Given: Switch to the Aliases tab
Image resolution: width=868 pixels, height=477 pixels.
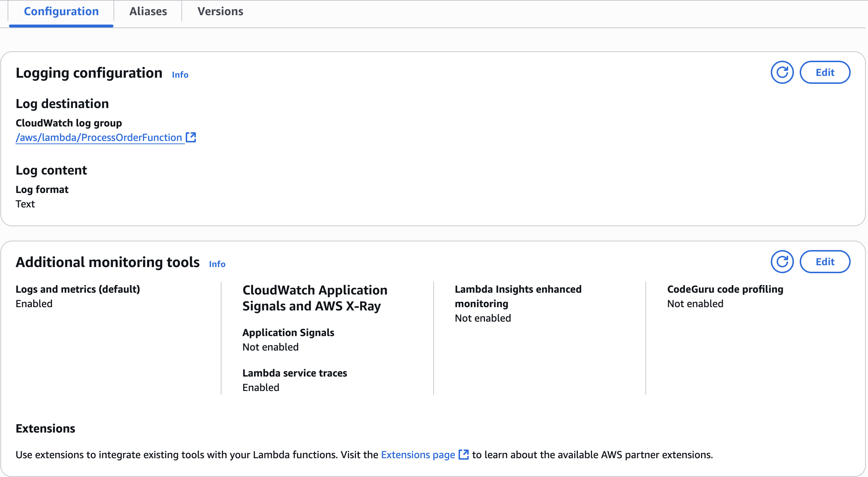Looking at the screenshot, I should (x=148, y=12).
